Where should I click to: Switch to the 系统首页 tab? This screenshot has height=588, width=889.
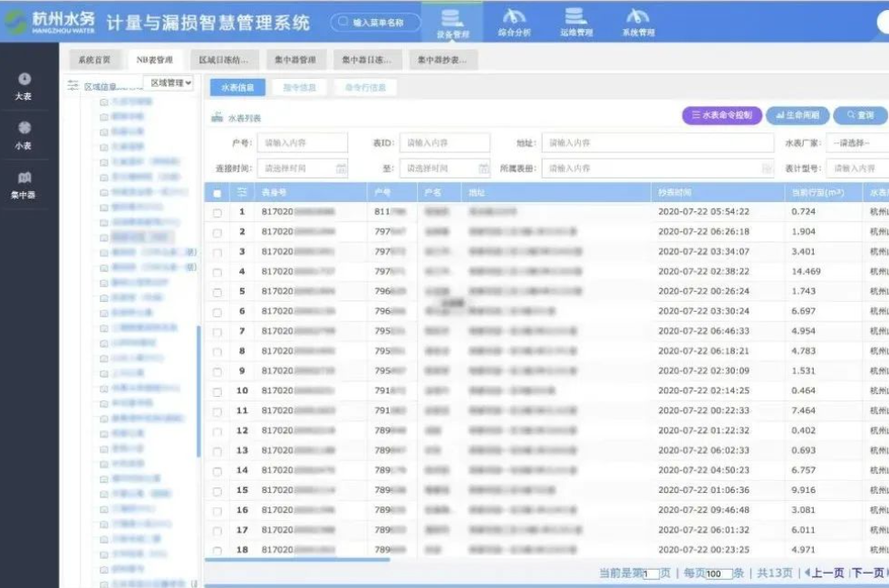94,60
